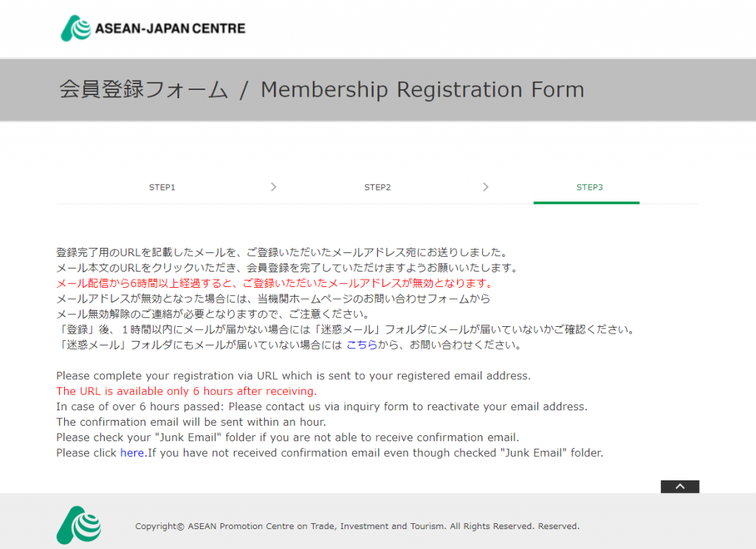Select the STEP2 tab
Viewport: 756px width, 549px height.
point(377,187)
